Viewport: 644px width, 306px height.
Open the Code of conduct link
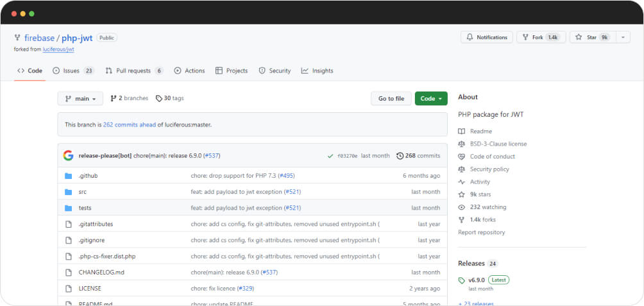493,157
